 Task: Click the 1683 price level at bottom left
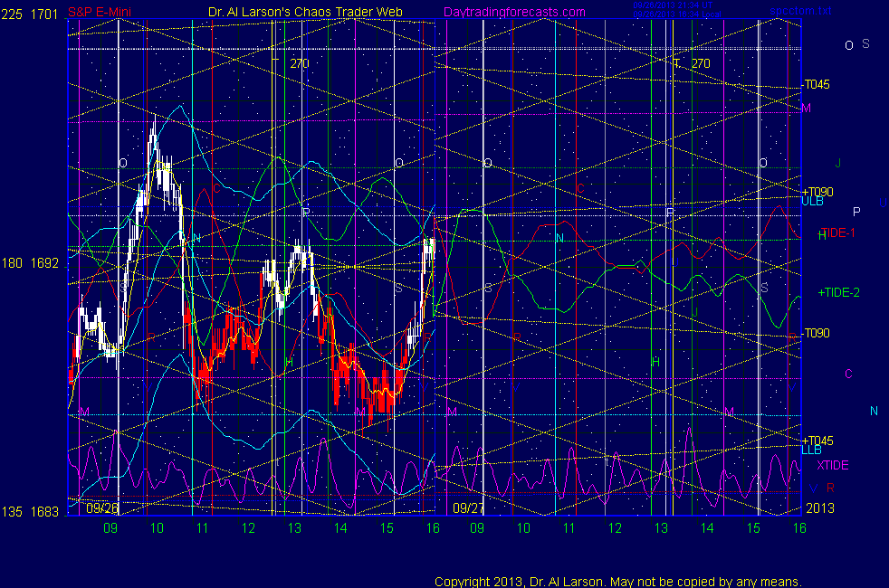[x=45, y=512]
